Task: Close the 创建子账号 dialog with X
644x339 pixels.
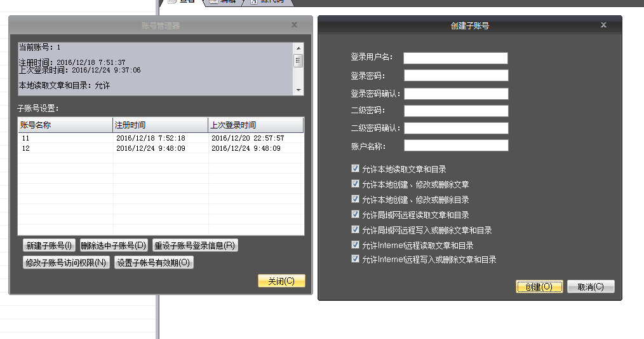Action: pos(603,25)
